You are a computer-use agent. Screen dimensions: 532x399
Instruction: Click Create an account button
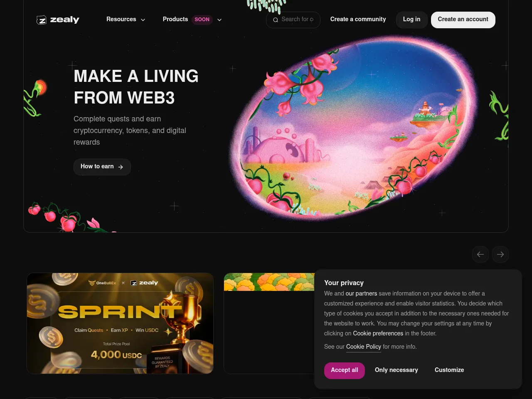(x=463, y=20)
